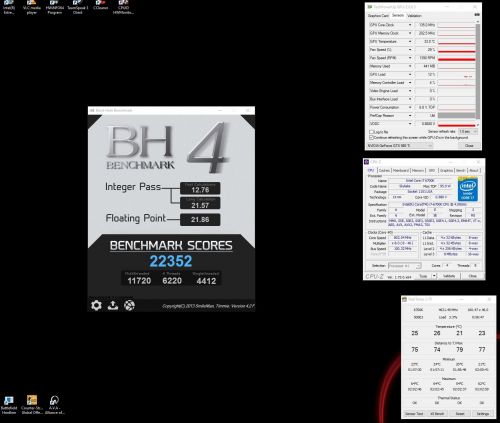Open the Intel Extreme utility desktop icon

pyautogui.click(x=9, y=7)
